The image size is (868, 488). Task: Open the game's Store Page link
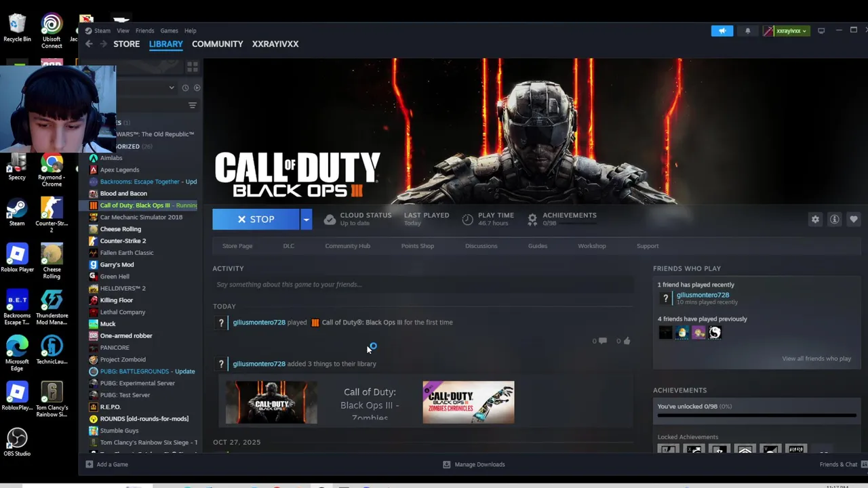click(237, 246)
